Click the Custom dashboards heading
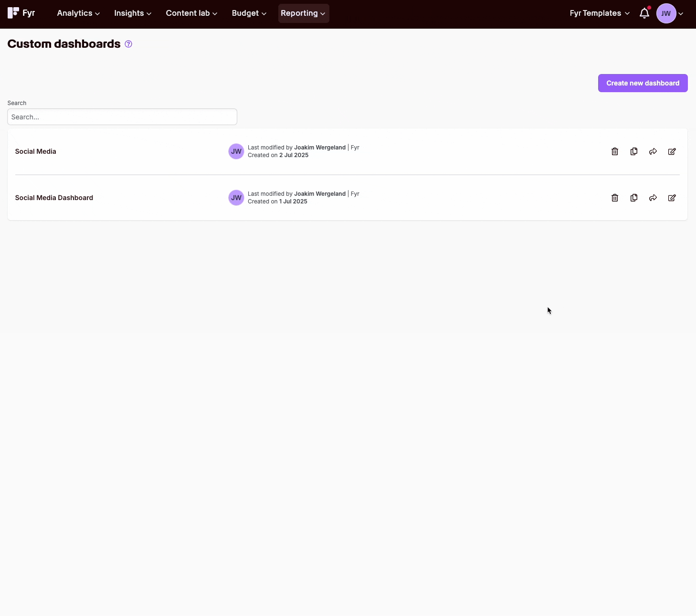 (64, 44)
